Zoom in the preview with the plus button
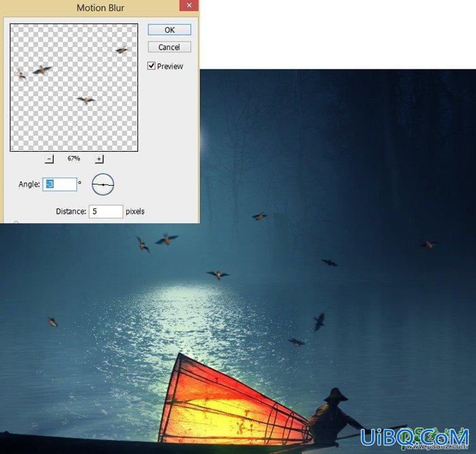 pos(99,159)
